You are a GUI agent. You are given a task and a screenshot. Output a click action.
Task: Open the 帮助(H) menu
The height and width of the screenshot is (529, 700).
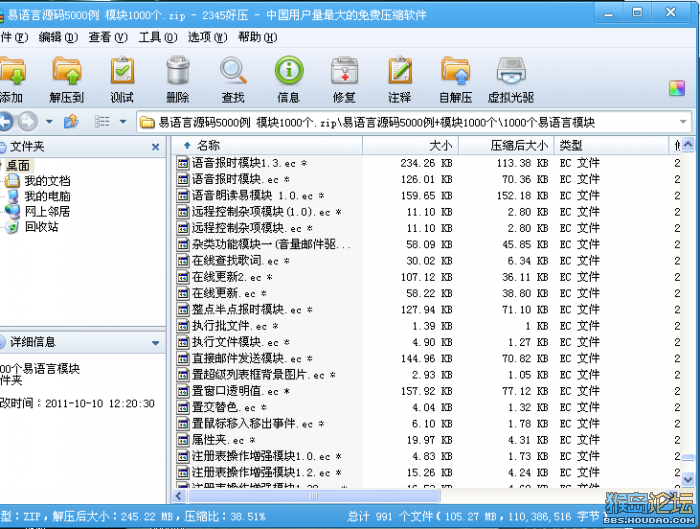point(258,37)
